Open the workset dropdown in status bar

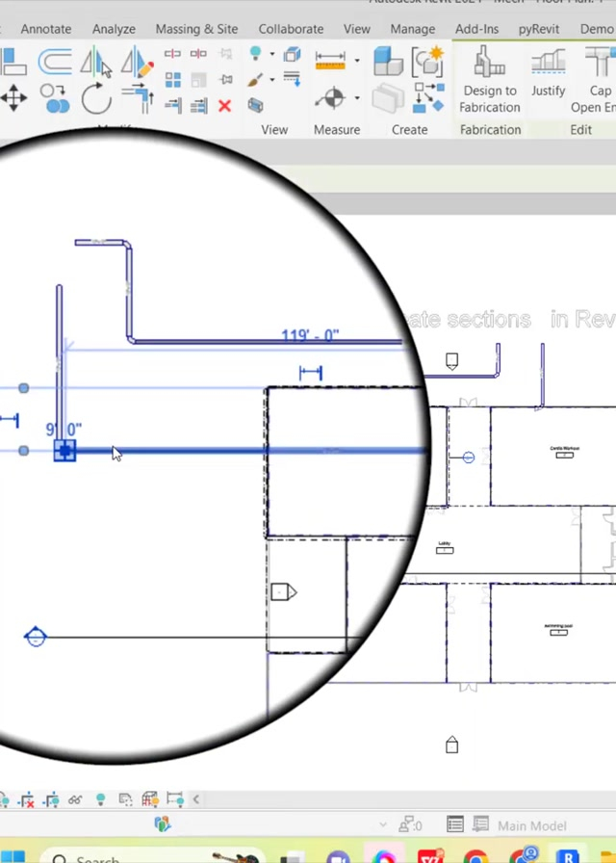coord(383,825)
